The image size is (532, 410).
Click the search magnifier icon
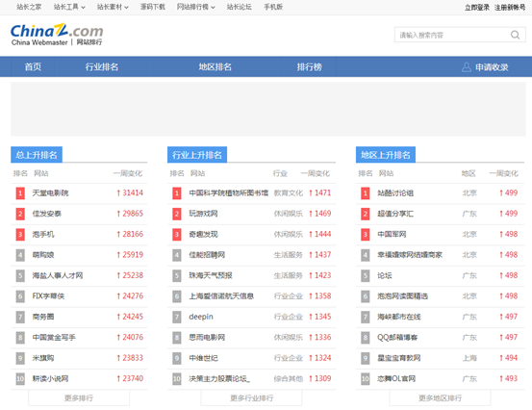[x=515, y=35]
